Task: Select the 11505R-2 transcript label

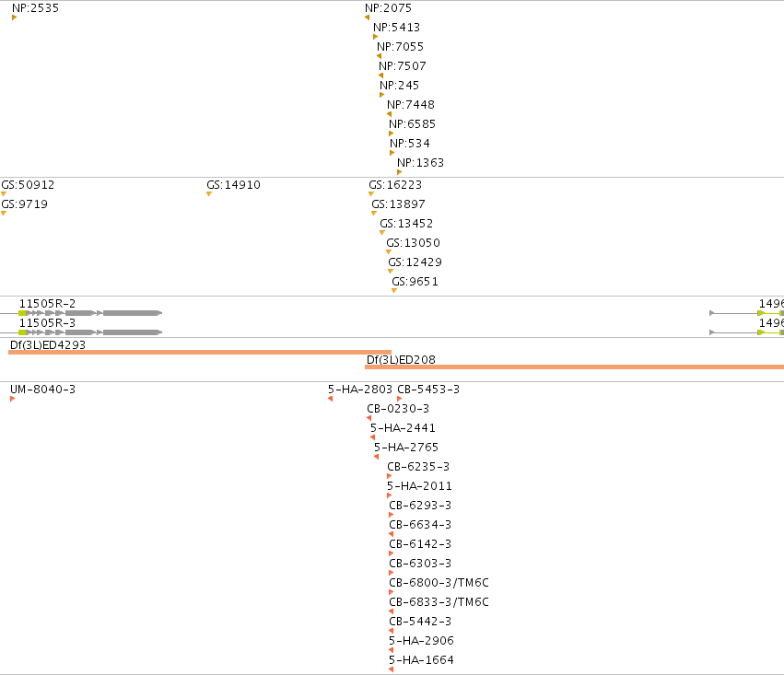Action: point(48,304)
